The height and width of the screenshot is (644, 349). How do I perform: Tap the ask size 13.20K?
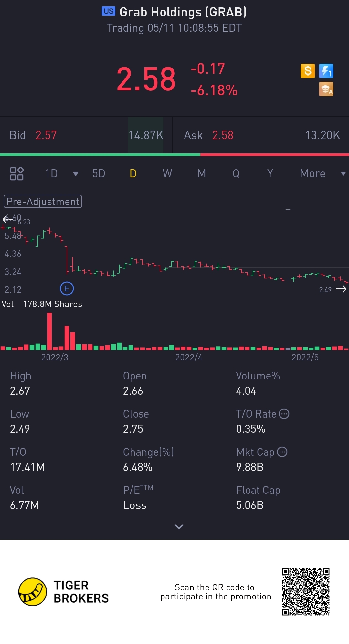(x=323, y=135)
